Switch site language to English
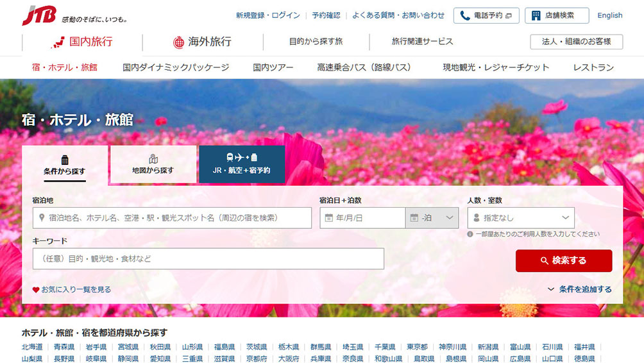The height and width of the screenshot is (363, 644). point(609,15)
